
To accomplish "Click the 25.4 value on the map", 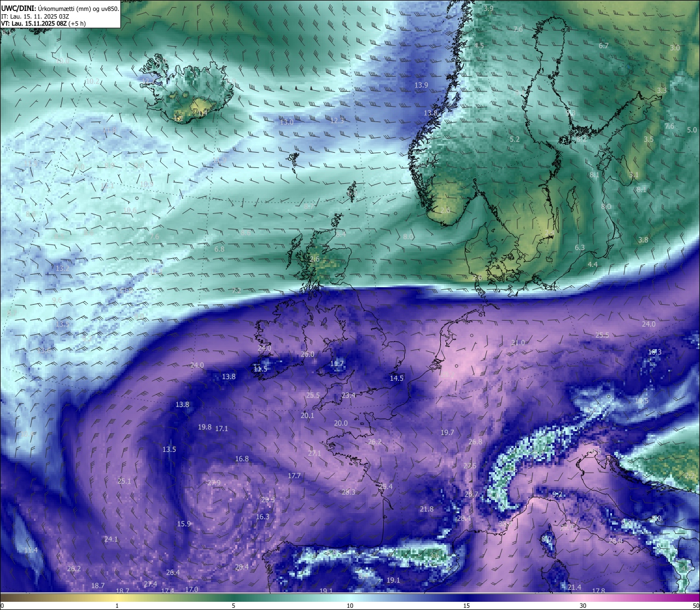I will click(386, 486).
